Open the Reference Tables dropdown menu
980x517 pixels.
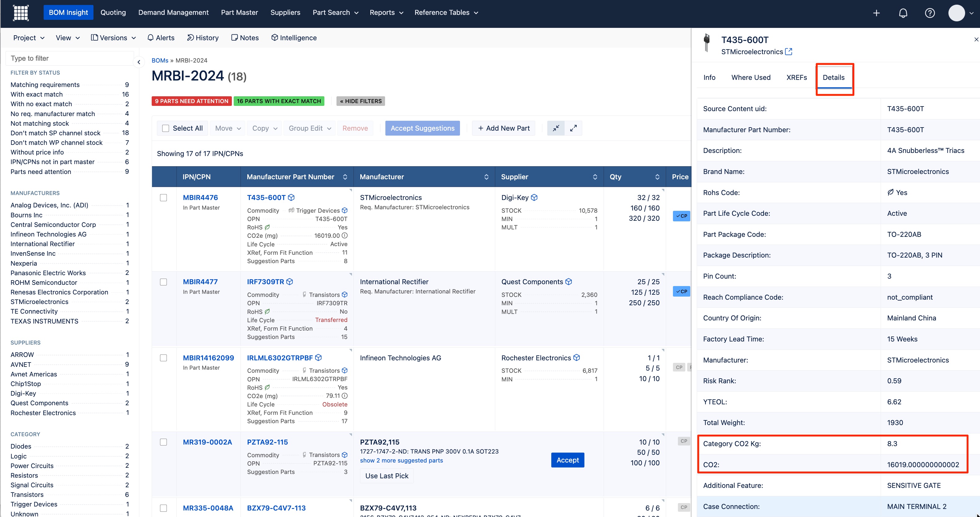pos(446,13)
